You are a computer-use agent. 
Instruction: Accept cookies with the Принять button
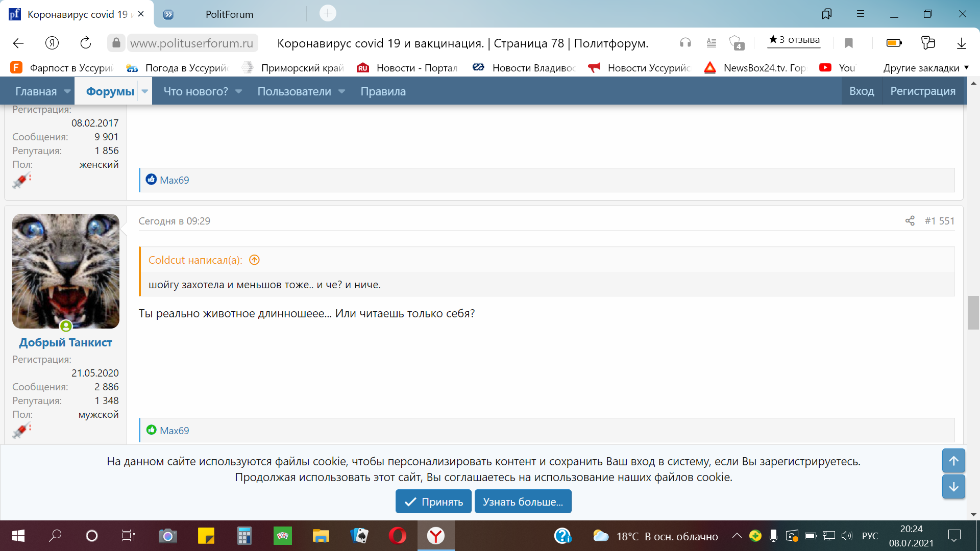click(x=433, y=502)
